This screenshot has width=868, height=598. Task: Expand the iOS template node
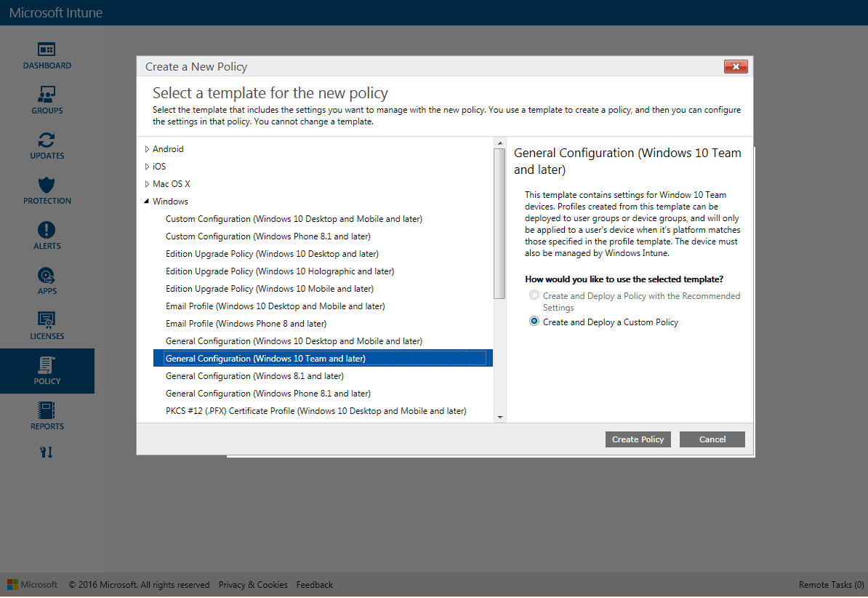(x=148, y=167)
